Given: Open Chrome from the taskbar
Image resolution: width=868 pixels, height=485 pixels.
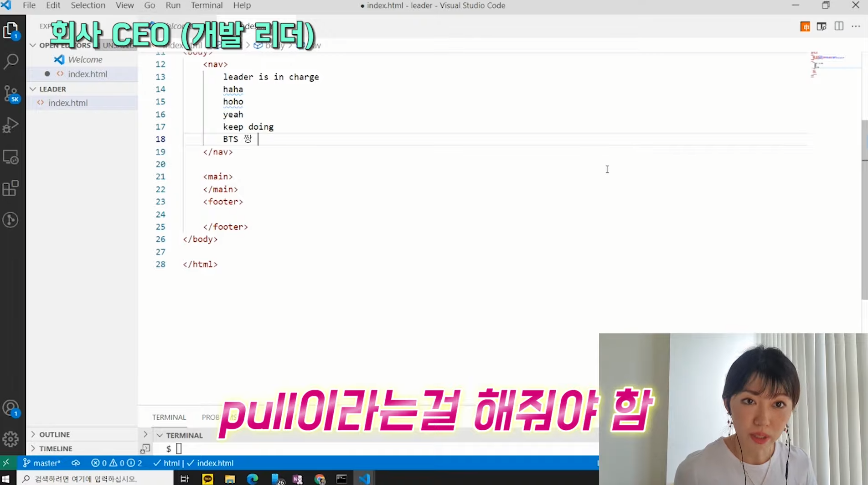Looking at the screenshot, I should (320, 479).
